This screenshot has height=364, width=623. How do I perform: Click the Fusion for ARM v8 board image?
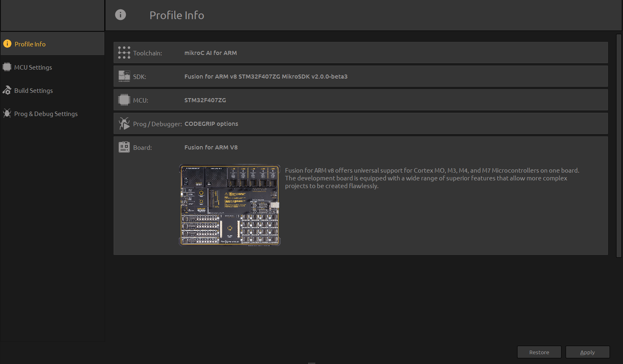pos(230,205)
